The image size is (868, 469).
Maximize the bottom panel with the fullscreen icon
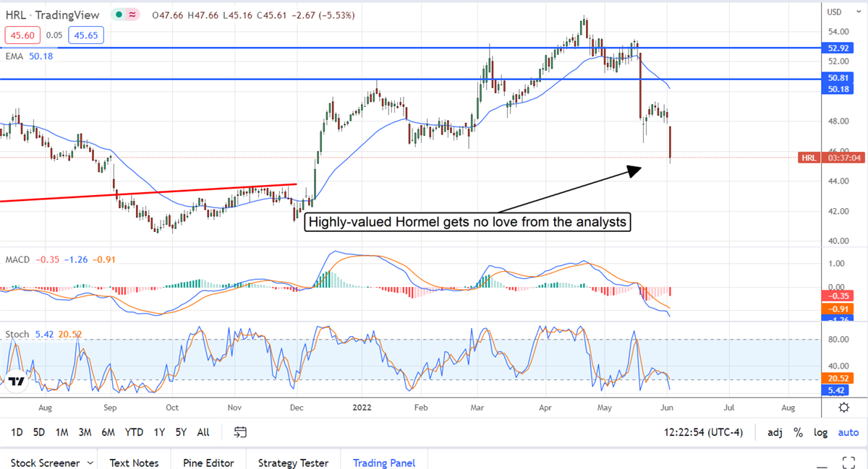pyautogui.click(x=849, y=462)
